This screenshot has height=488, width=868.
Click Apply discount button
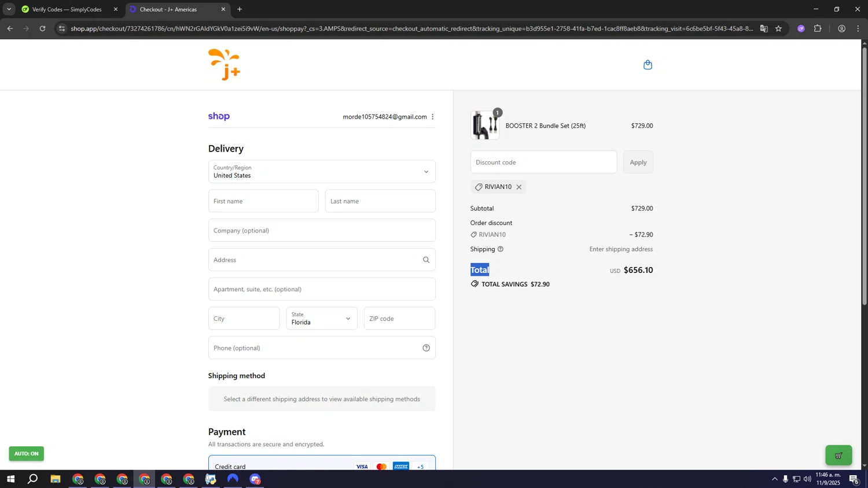[x=638, y=162]
